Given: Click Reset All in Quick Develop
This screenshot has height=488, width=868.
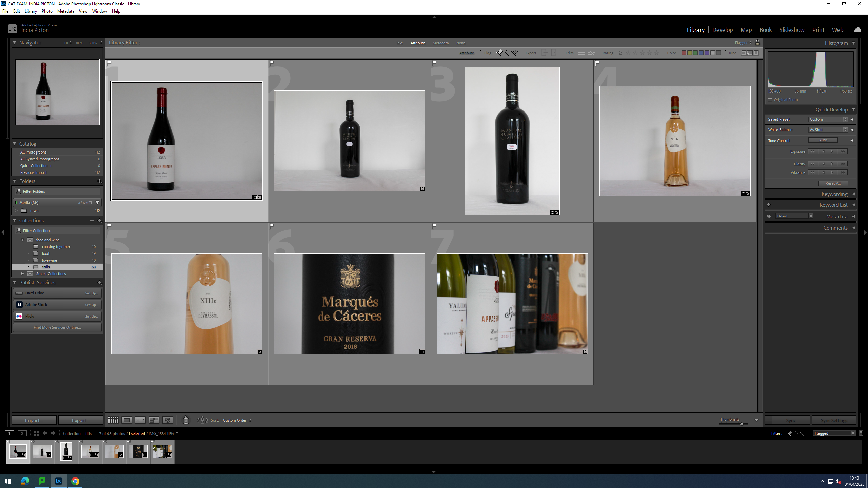Looking at the screenshot, I should tap(833, 183).
